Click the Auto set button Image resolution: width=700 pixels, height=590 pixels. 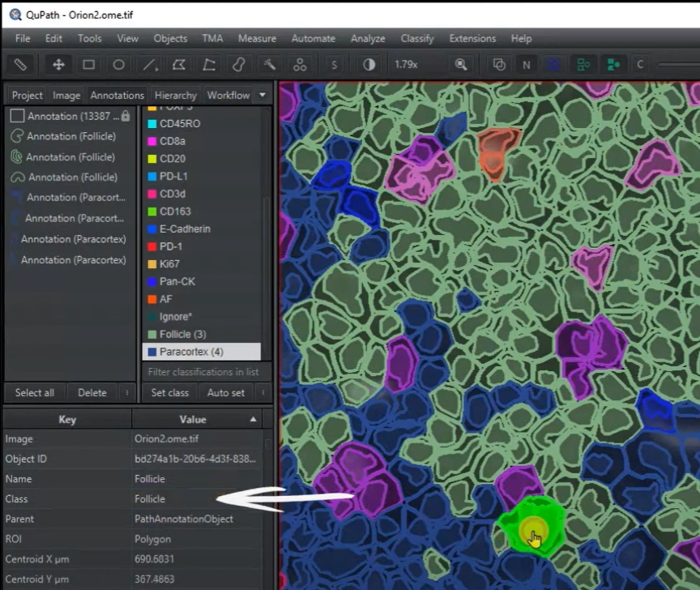[226, 392]
